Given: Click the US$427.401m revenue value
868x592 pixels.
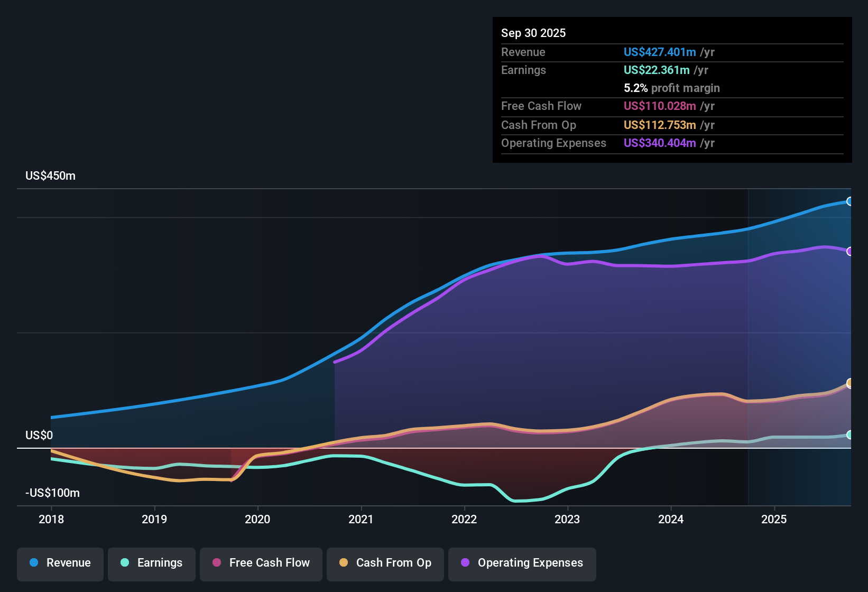Looking at the screenshot, I should (659, 52).
